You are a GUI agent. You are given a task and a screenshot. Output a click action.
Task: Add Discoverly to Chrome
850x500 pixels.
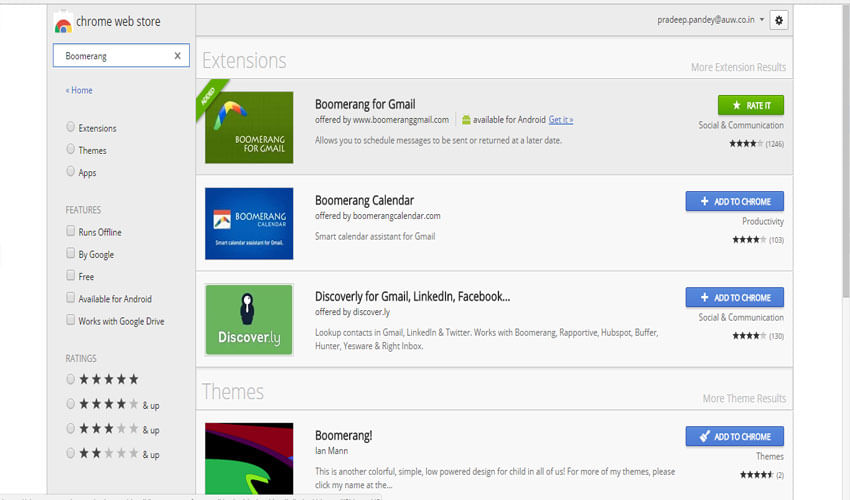[735, 297]
